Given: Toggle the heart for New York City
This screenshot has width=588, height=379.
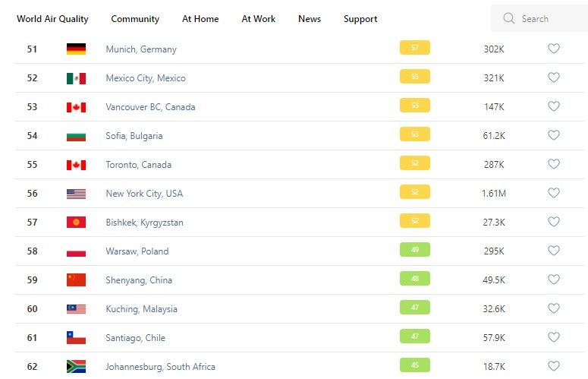Looking at the screenshot, I should [554, 193].
